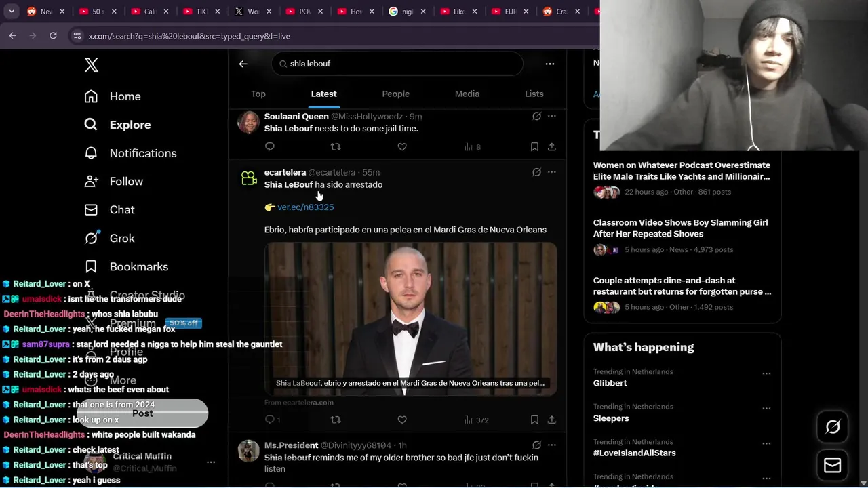Viewport: 868px width, 488px height.
Task: Click Grok icon on Ms.President's post
Action: coord(536,445)
